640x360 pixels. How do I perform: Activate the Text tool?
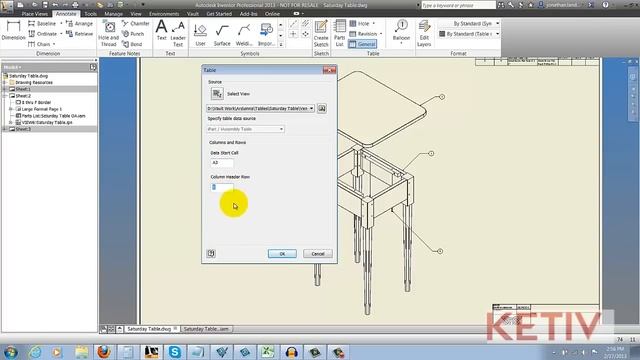(162, 31)
